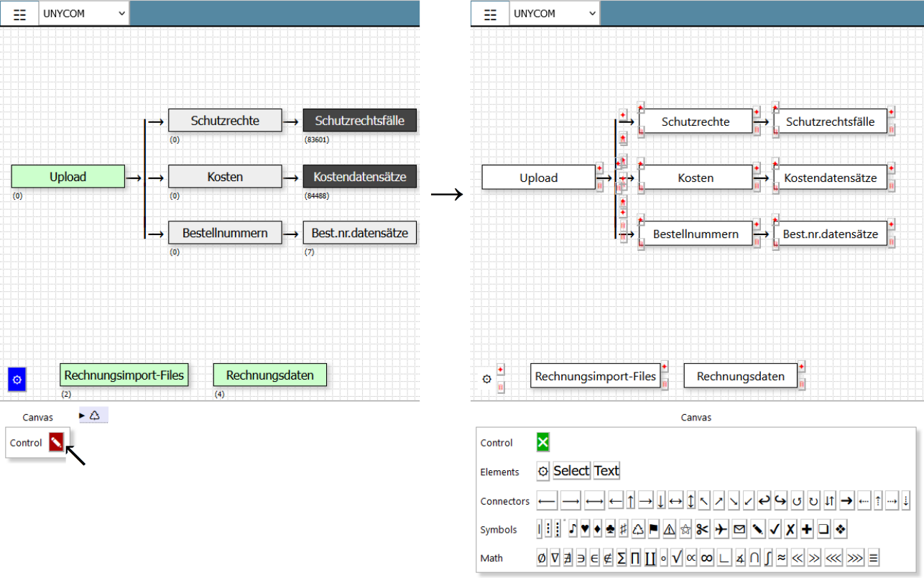The image size is (924, 578).
Task: Select the sigma summation symbol
Action: 622,558
